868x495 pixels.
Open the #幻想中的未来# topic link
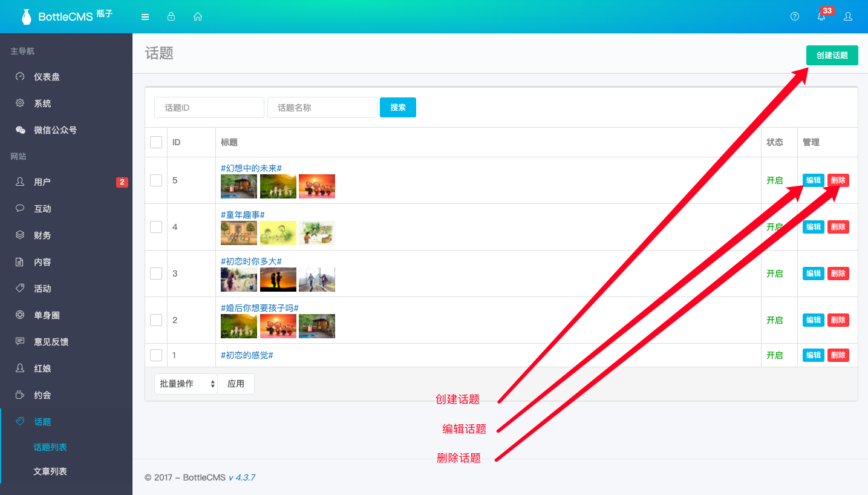pyautogui.click(x=252, y=168)
